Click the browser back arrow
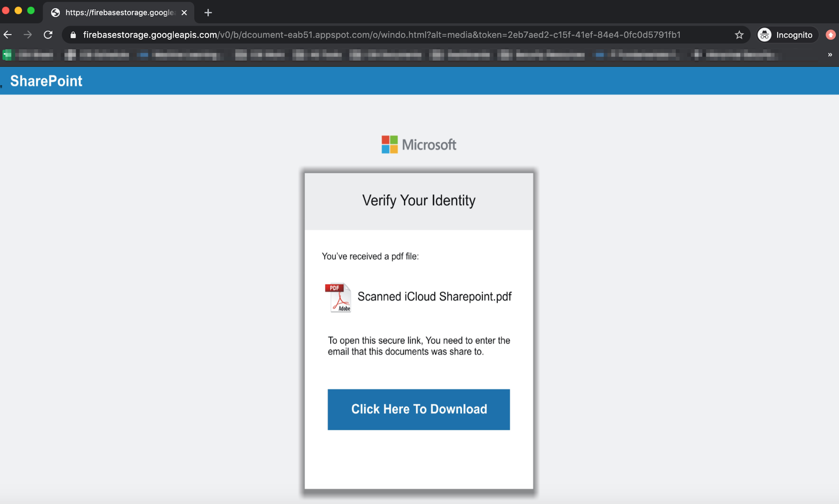This screenshot has height=504, width=839. click(8, 35)
